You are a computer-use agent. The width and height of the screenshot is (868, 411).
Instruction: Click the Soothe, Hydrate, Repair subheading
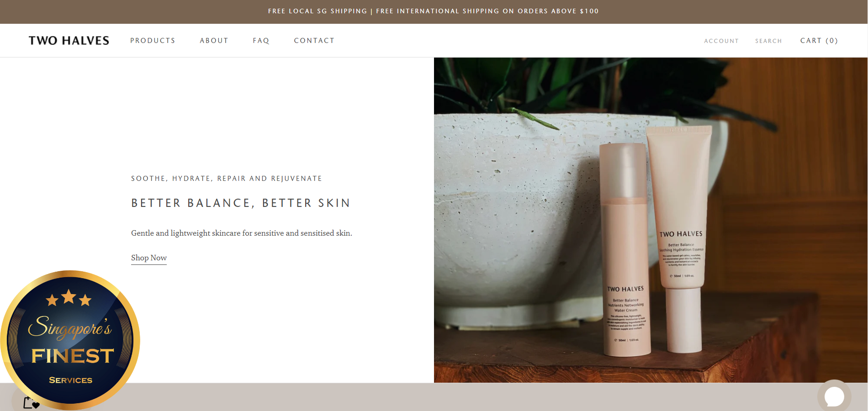click(227, 179)
